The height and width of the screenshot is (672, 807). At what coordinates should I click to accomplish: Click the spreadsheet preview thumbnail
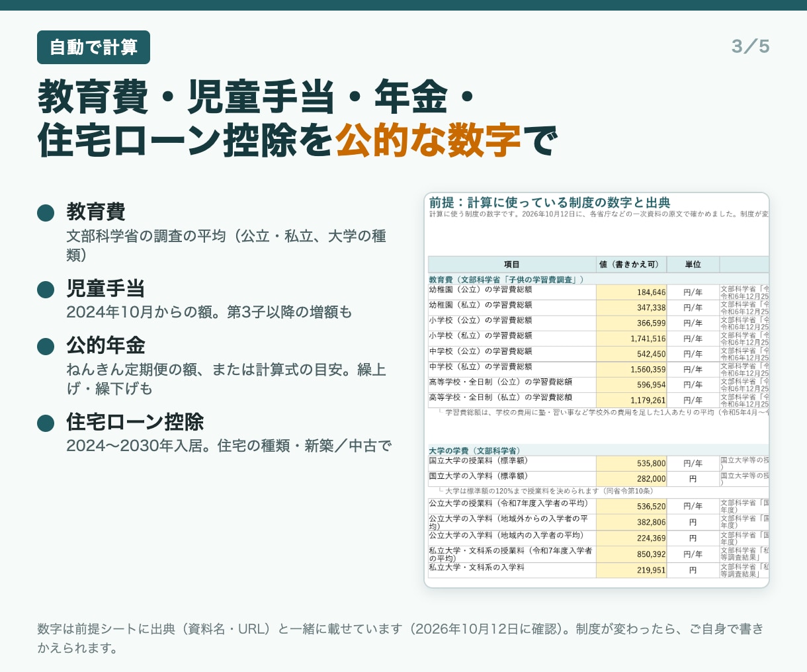click(x=597, y=390)
